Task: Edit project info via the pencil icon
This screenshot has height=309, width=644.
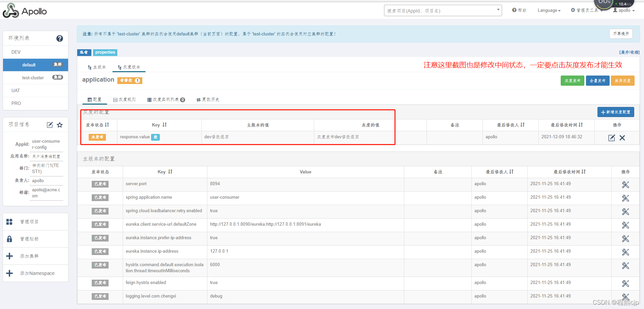Action: (50, 124)
